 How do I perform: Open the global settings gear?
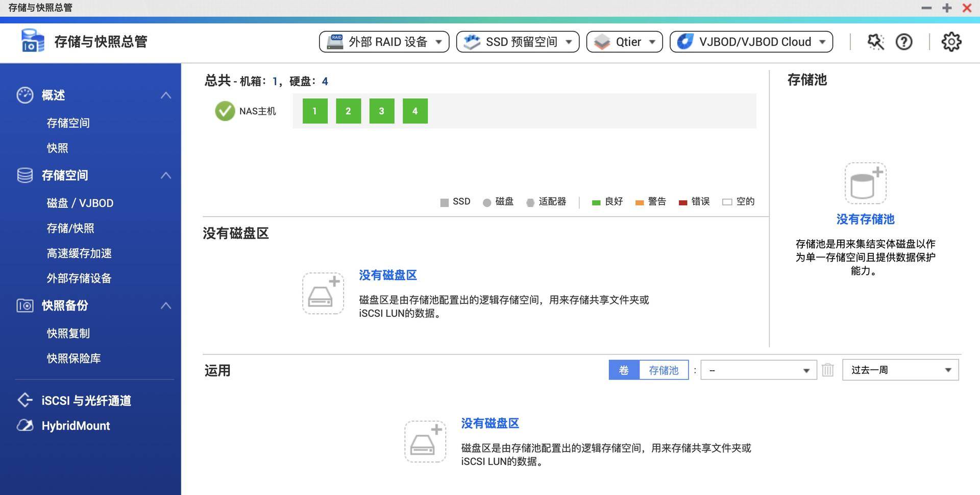tap(951, 41)
